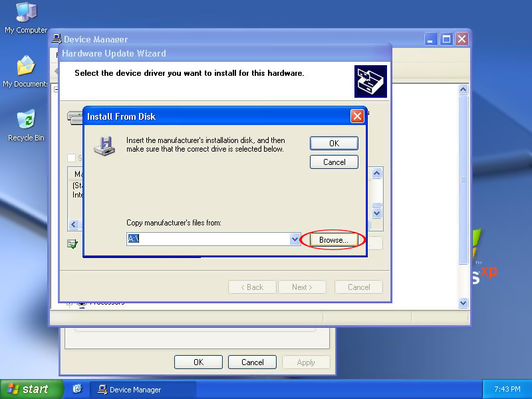The width and height of the screenshot is (532, 399).
Task: Minimize the Device Manager window
Action: coord(430,39)
